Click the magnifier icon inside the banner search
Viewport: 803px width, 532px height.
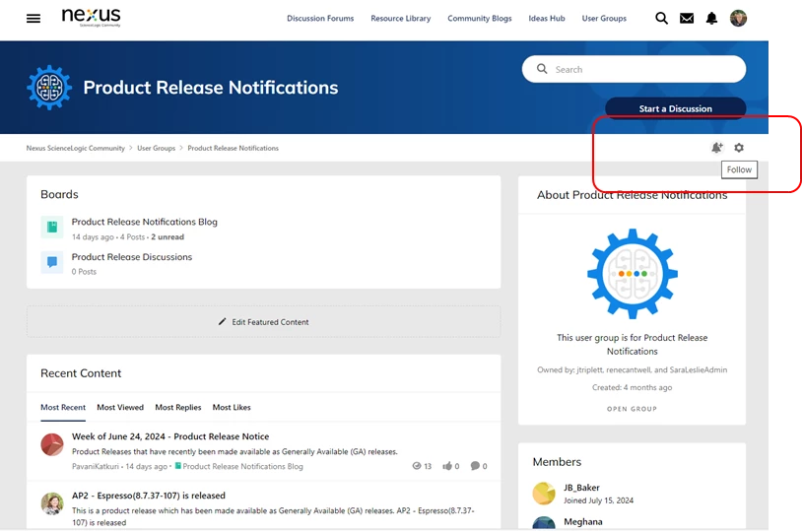[x=542, y=69]
